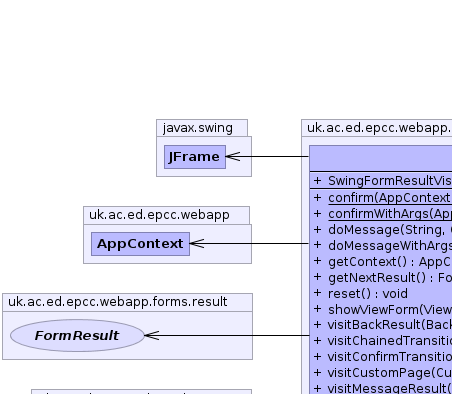Click the arrowhead pointing at JFrame

tap(233, 156)
